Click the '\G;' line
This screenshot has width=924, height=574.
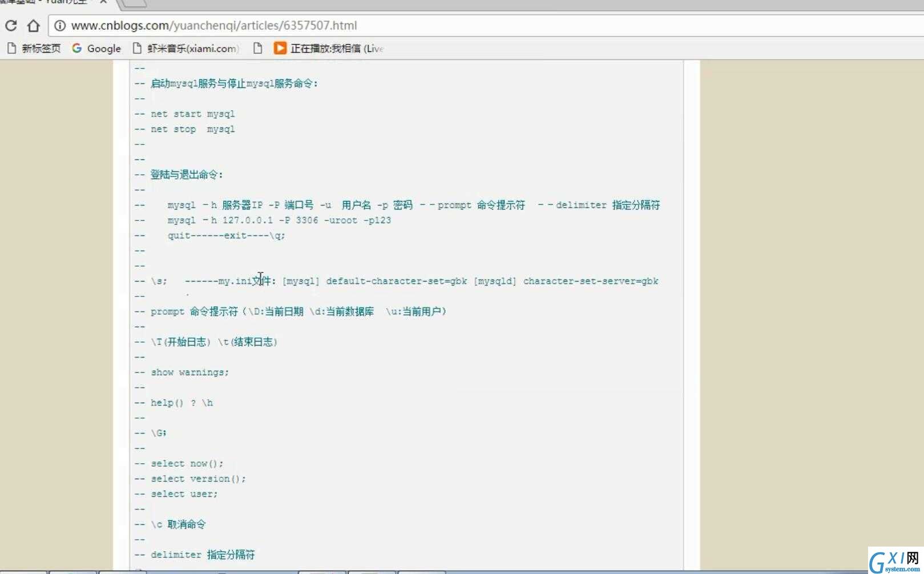tap(158, 433)
